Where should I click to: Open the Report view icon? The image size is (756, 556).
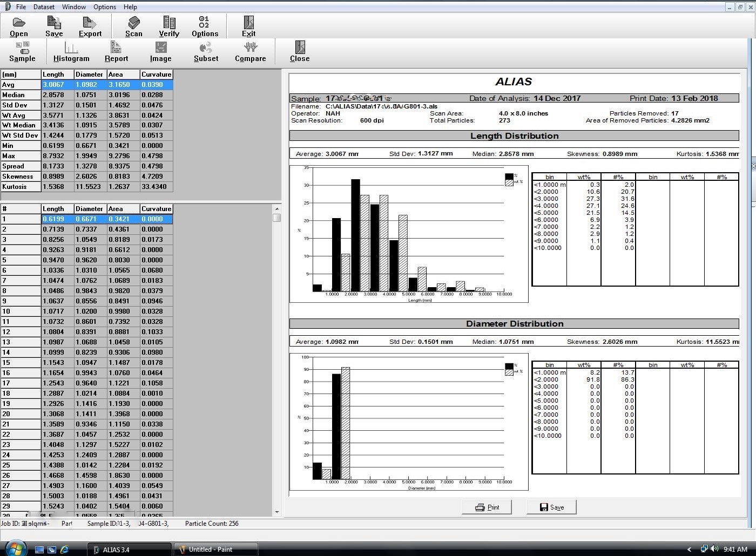click(x=116, y=49)
